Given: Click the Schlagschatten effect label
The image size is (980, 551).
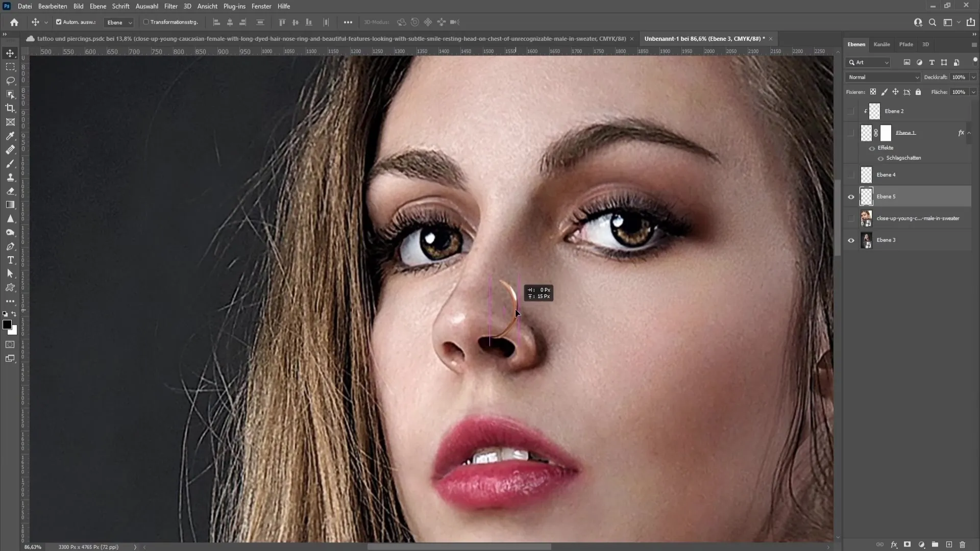Looking at the screenshot, I should (x=903, y=158).
